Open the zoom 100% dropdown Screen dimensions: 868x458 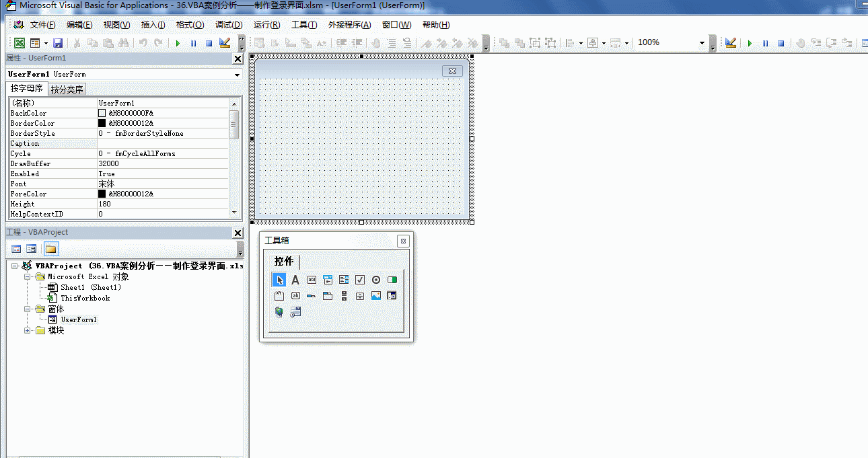coord(702,42)
